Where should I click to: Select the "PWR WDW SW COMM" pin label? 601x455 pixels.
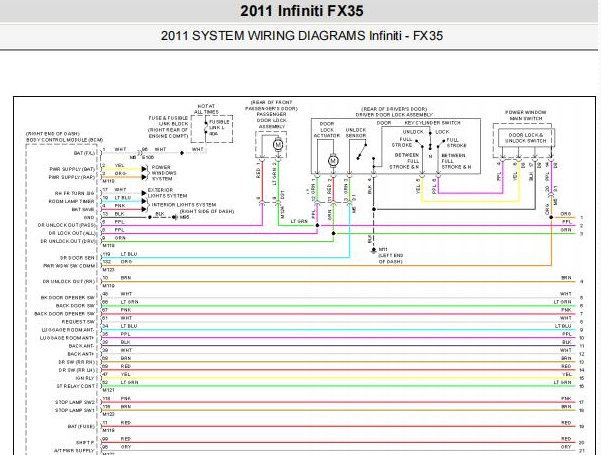click(69, 266)
